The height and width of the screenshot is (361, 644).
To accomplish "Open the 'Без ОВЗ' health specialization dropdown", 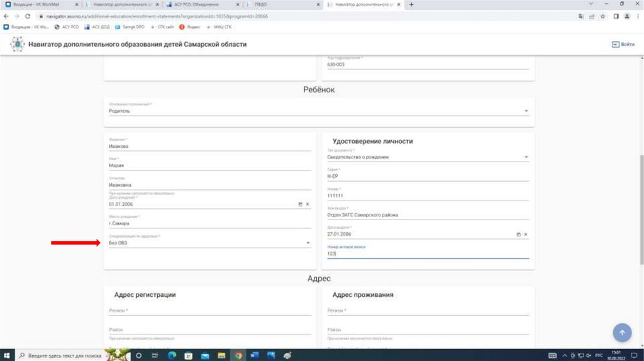I will pyautogui.click(x=308, y=243).
